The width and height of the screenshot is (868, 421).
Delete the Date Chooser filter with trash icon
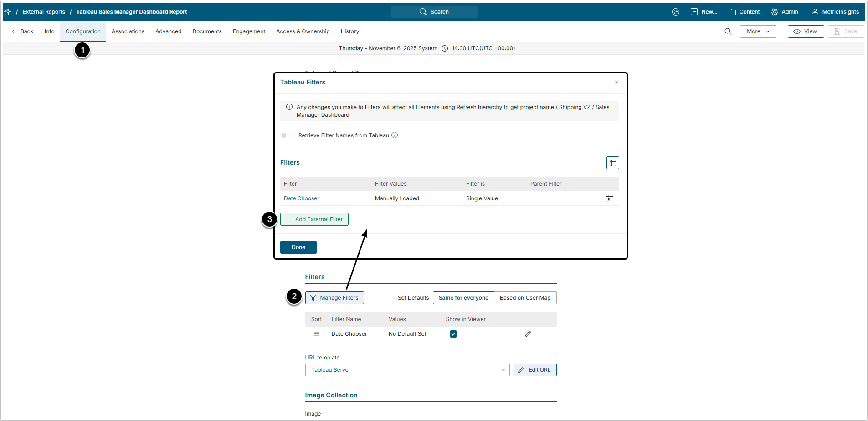pos(609,198)
